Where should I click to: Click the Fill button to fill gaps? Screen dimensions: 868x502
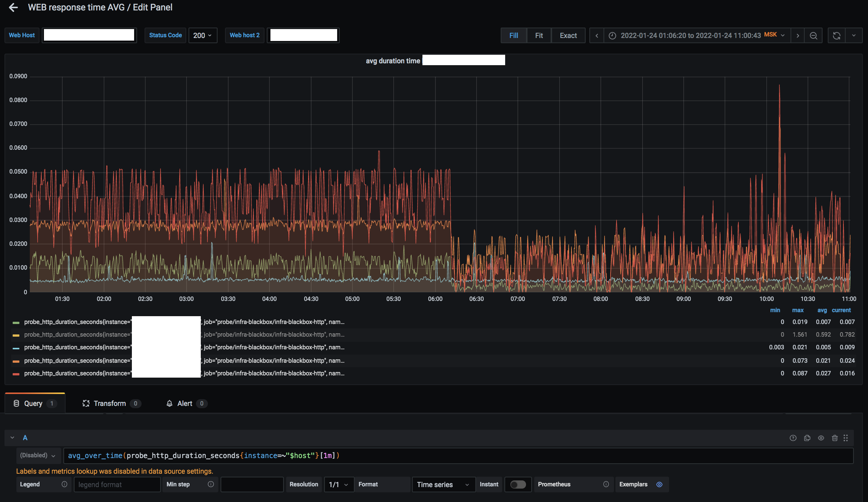[x=513, y=35]
